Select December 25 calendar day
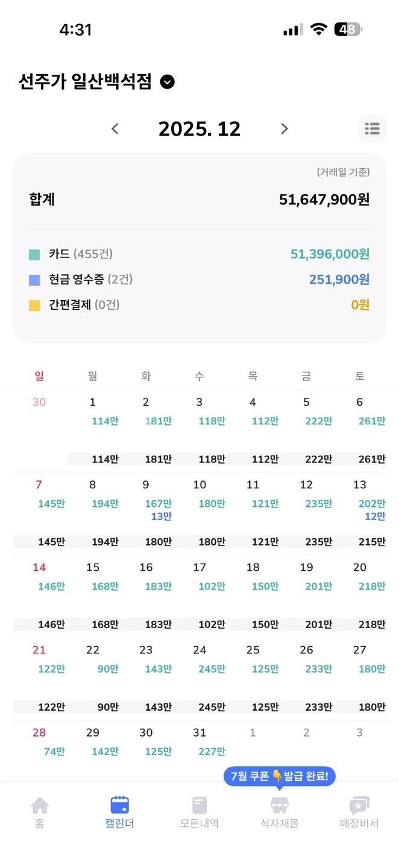 [x=253, y=678]
